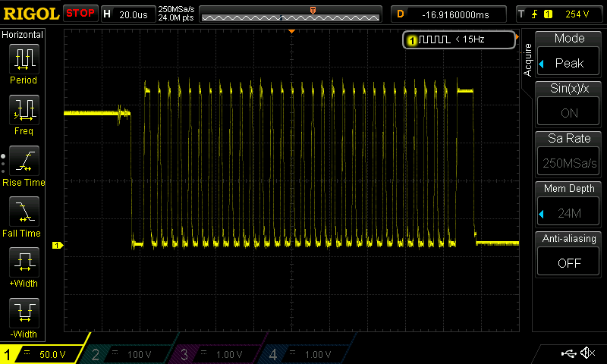Click the orange trigger position marker atop grid
The height and width of the screenshot is (364, 607).
pos(291,31)
